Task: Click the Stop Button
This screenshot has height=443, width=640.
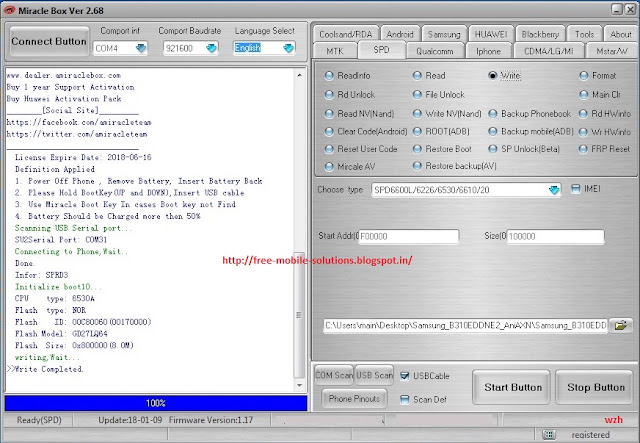Action: coord(596,387)
